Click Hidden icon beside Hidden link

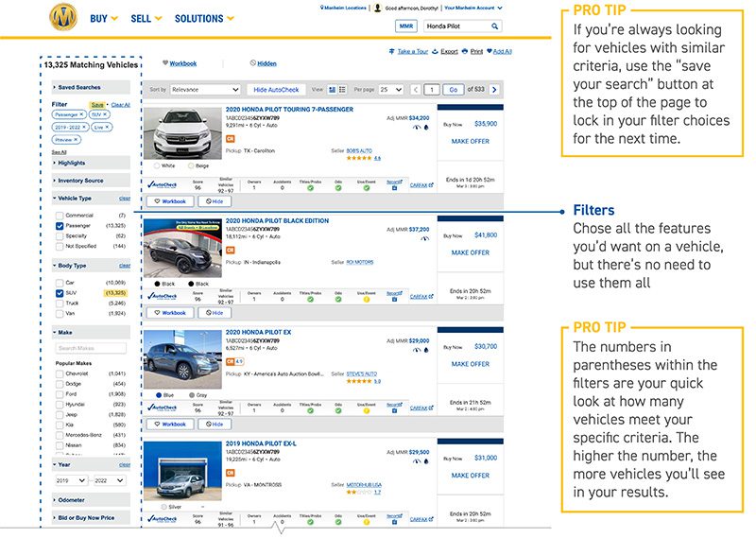point(252,62)
